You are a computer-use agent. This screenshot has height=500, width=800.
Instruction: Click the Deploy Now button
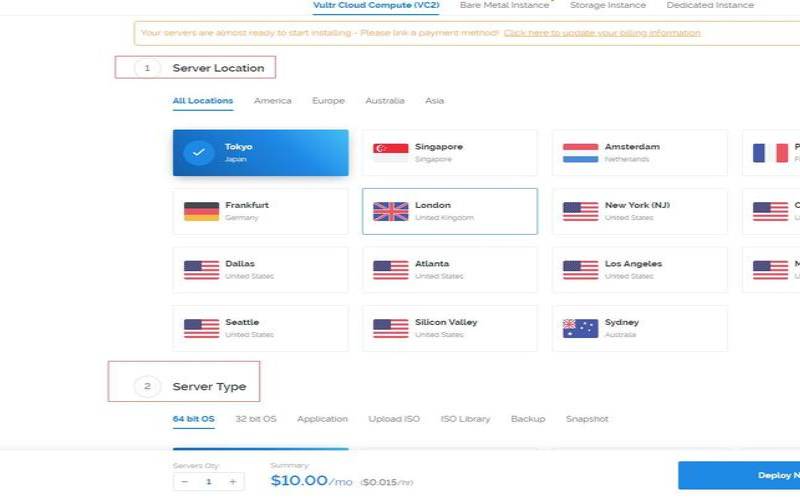(739, 475)
